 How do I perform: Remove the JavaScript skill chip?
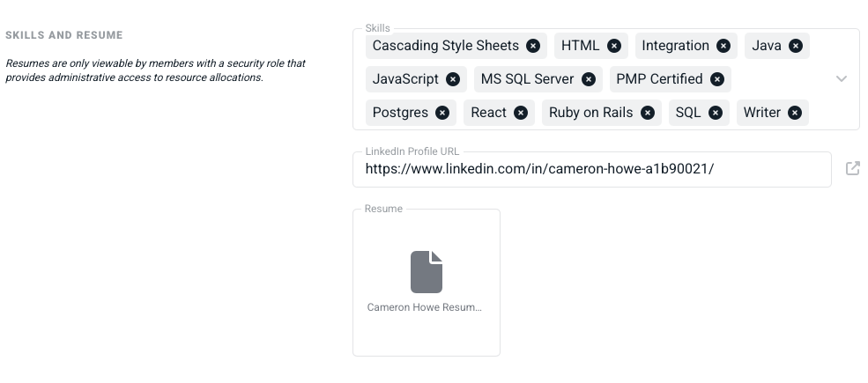pyautogui.click(x=453, y=79)
